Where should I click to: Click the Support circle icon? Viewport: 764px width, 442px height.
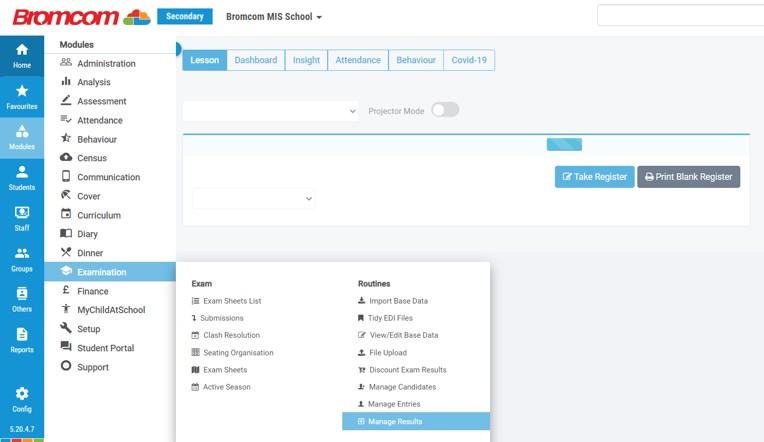click(66, 365)
